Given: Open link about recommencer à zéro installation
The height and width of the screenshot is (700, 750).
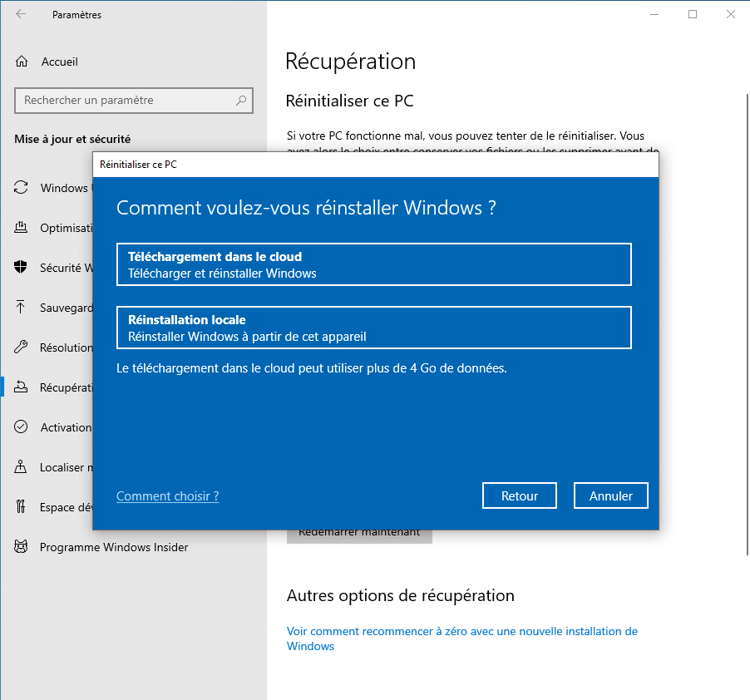Looking at the screenshot, I should tap(462, 638).
